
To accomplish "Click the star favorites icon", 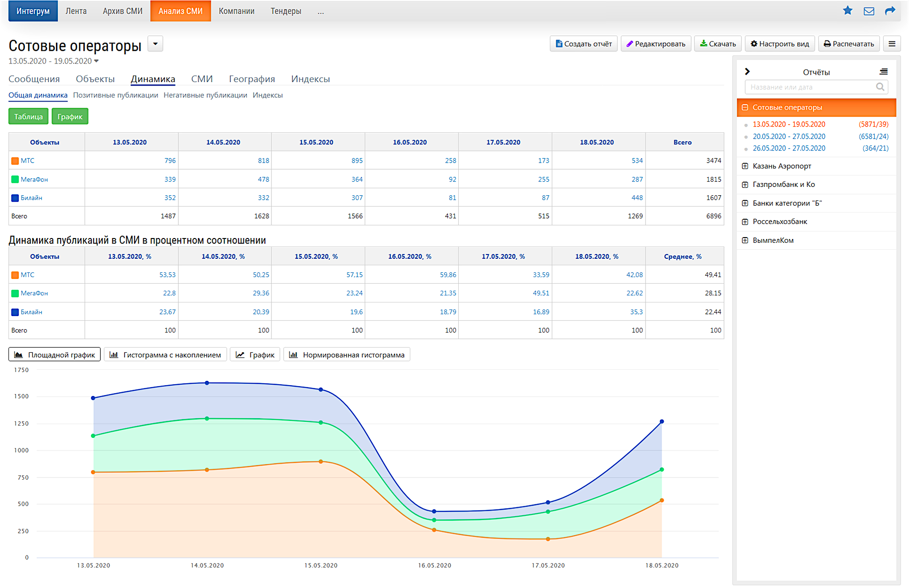I will pyautogui.click(x=847, y=10).
